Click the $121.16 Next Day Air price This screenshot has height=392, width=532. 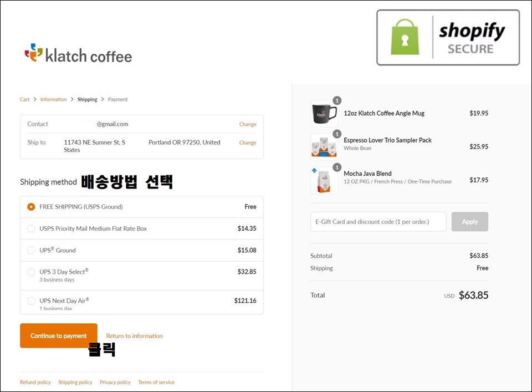coord(245,301)
